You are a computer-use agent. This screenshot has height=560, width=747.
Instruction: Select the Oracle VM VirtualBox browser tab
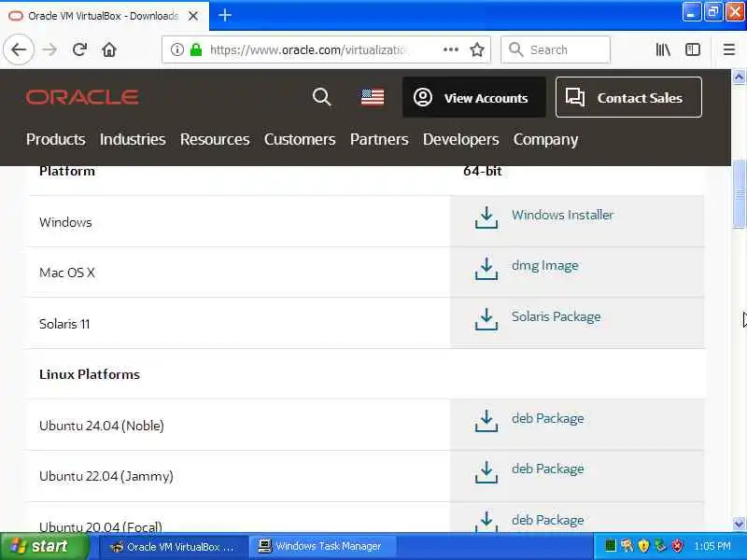pyautogui.click(x=104, y=16)
